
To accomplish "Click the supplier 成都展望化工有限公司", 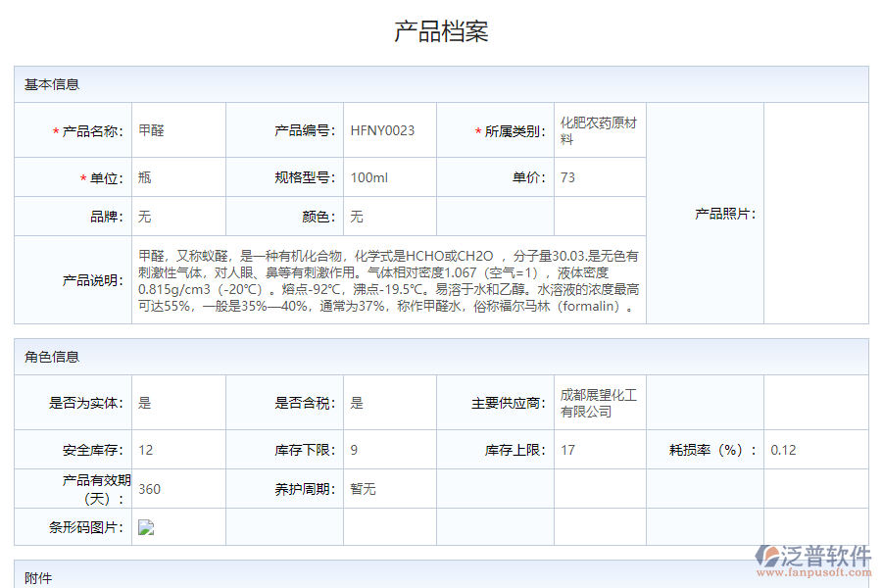I will tap(597, 402).
